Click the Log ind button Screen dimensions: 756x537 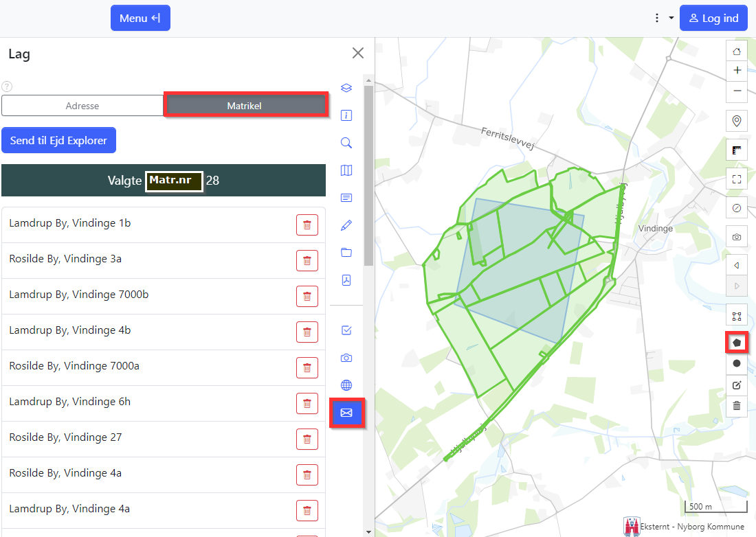[x=713, y=18]
